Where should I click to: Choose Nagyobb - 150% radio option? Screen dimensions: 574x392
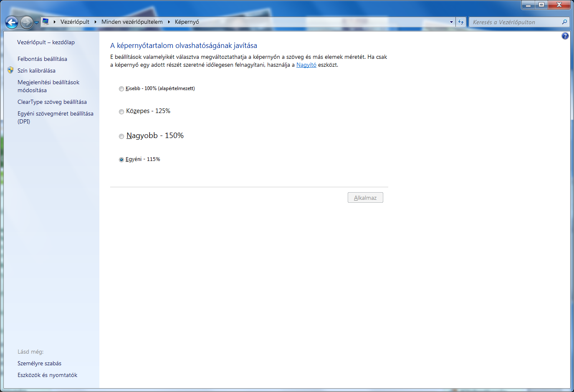click(x=121, y=136)
